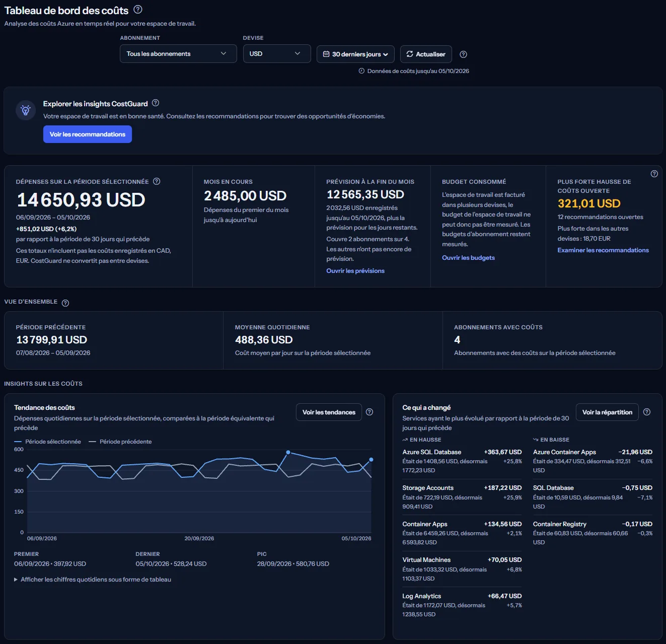
Task: Select the Virtual Machines row in En hausse
Action: [462, 569]
